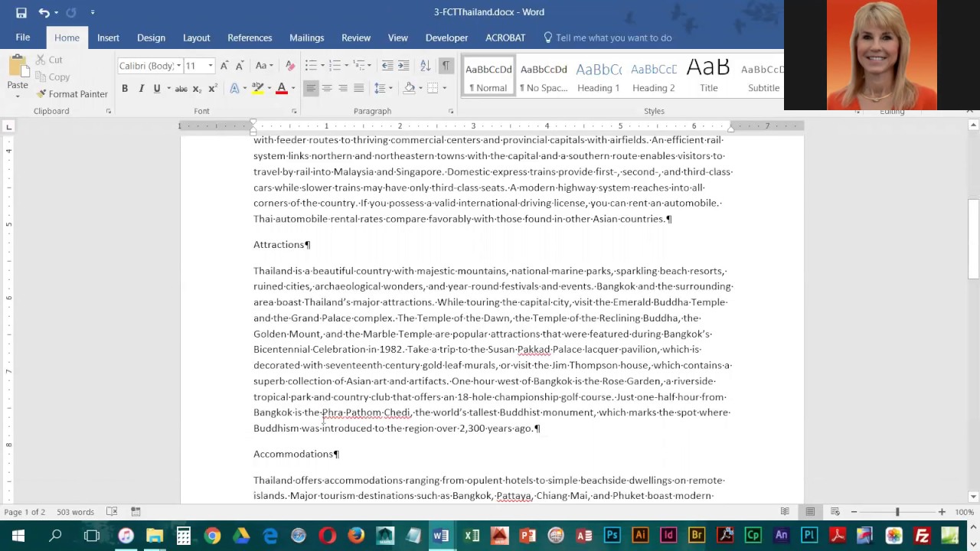Apply the Title style
Screen dimensions: 980x551
click(x=708, y=77)
